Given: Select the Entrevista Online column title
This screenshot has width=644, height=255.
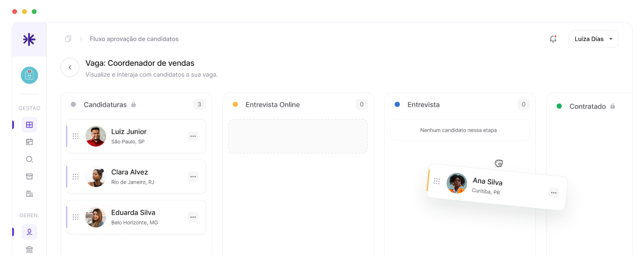Looking at the screenshot, I should [x=273, y=105].
